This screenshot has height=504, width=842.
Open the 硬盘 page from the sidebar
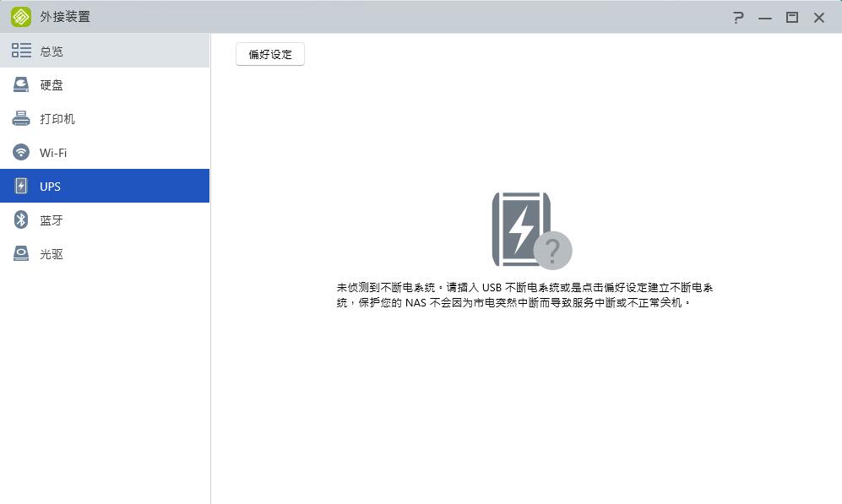point(52,84)
